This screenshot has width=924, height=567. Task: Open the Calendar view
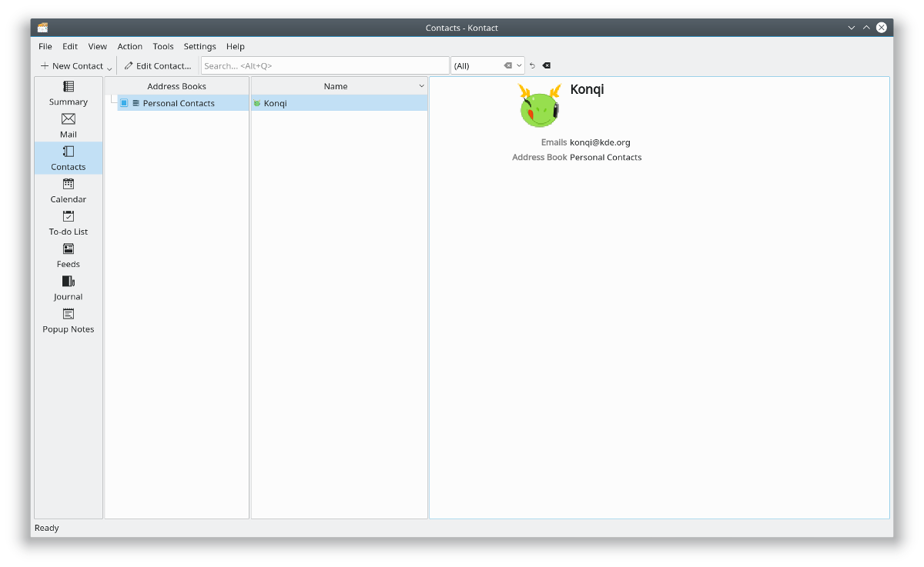(x=69, y=190)
